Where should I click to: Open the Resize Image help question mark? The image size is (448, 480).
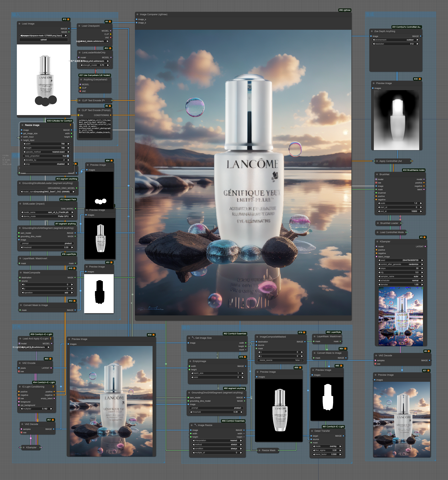click(x=70, y=125)
